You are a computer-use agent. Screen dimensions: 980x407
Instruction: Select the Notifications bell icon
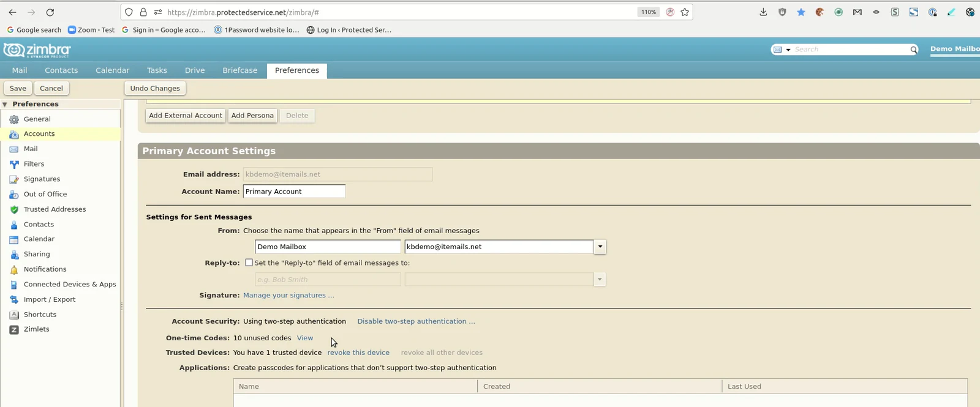(14, 269)
